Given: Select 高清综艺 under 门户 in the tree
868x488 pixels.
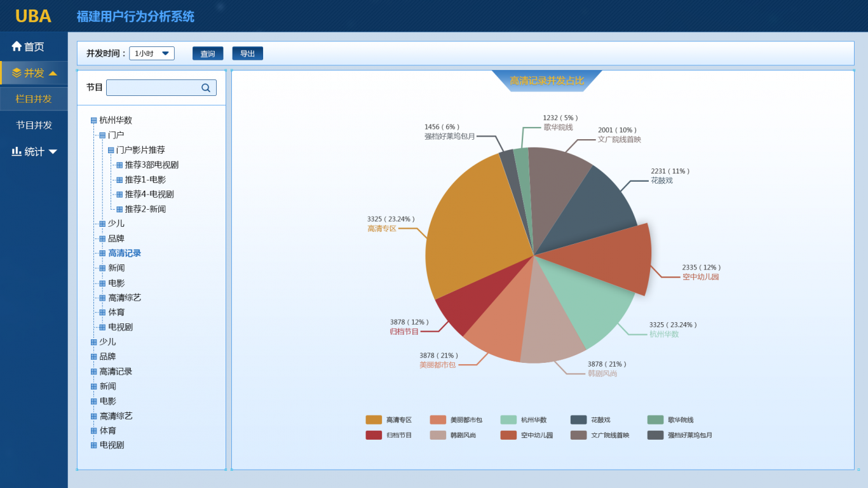Looking at the screenshot, I should pyautogui.click(x=125, y=298).
